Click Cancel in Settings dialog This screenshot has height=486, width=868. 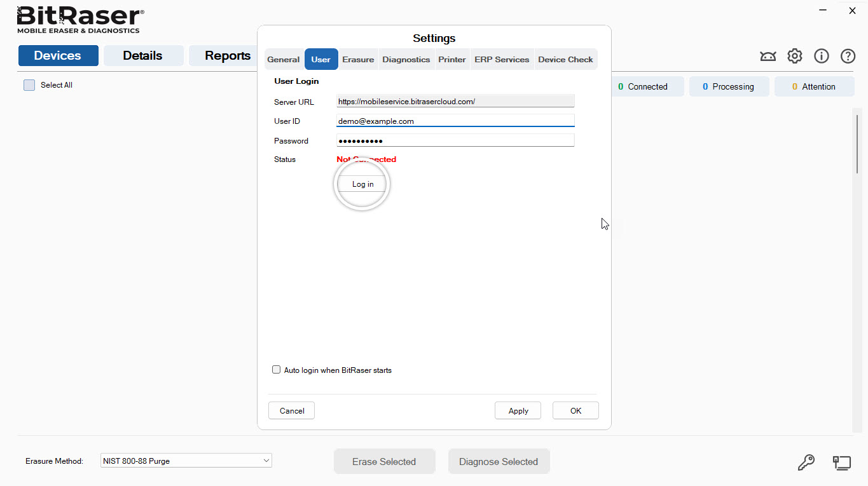[x=292, y=410]
